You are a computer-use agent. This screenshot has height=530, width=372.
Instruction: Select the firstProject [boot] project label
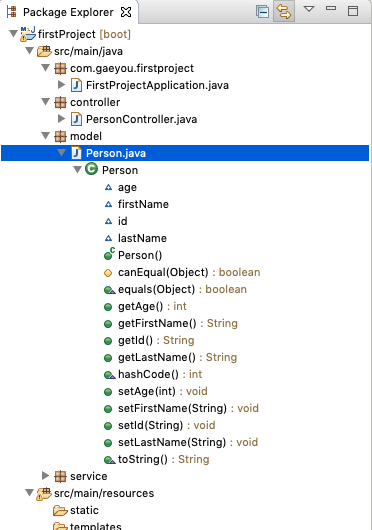tap(84, 34)
